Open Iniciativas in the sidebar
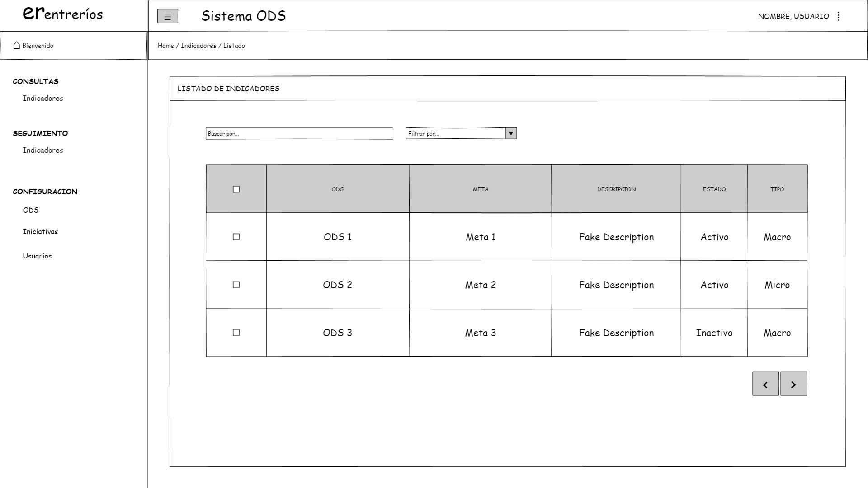868x488 pixels. pos(40,232)
